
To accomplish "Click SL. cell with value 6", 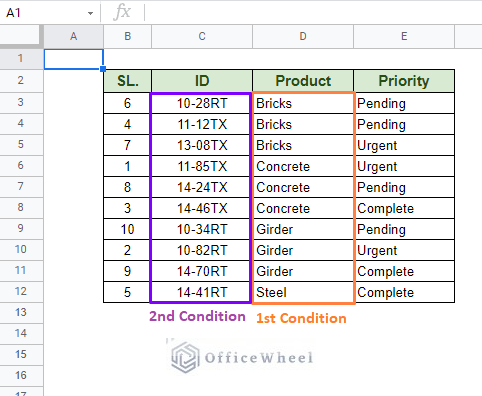I will coord(128,103).
